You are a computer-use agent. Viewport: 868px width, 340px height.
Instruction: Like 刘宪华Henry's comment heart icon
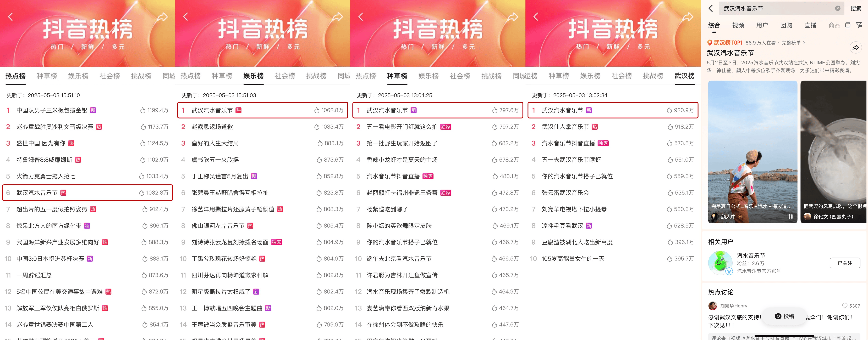tap(845, 306)
